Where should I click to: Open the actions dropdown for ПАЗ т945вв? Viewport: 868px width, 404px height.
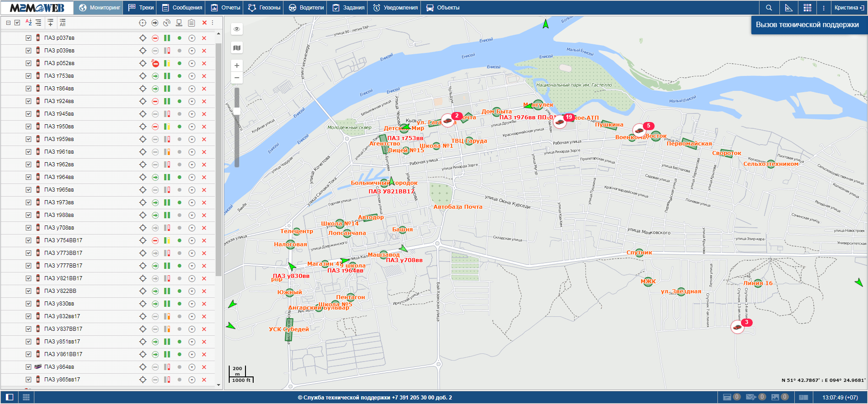click(x=192, y=114)
